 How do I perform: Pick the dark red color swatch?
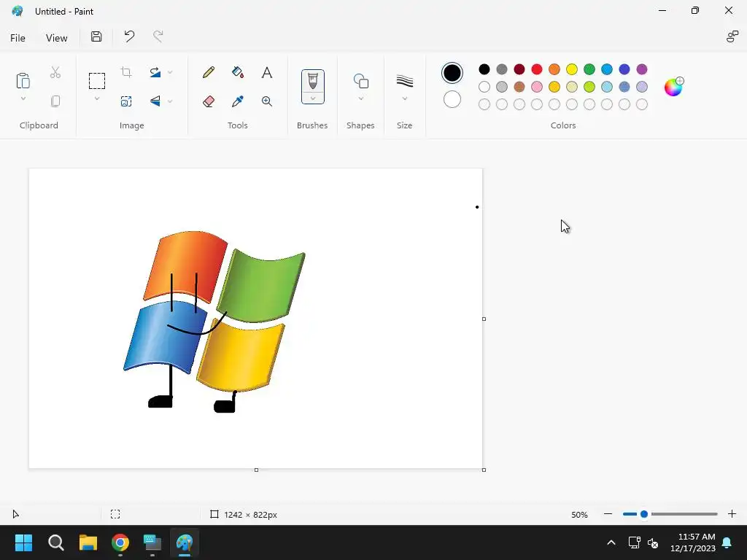(x=519, y=69)
